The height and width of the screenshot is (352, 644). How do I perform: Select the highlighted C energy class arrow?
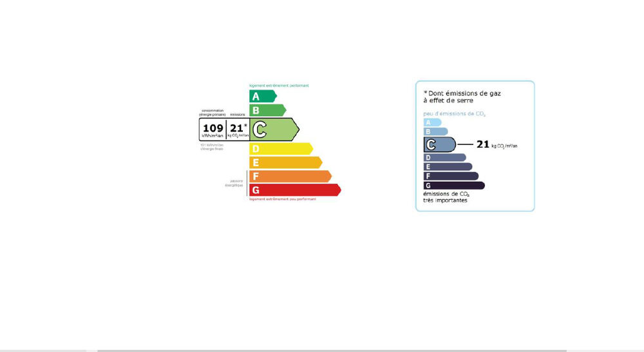274,130
